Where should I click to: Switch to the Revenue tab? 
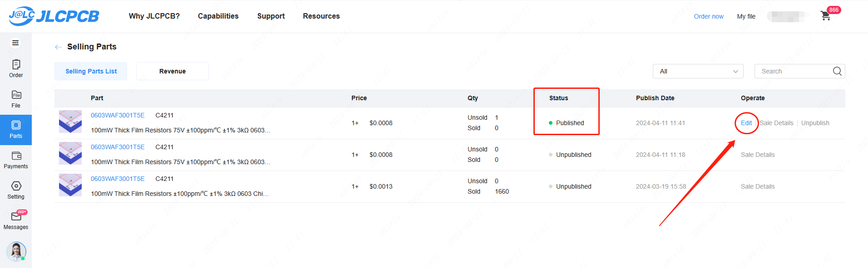(173, 71)
